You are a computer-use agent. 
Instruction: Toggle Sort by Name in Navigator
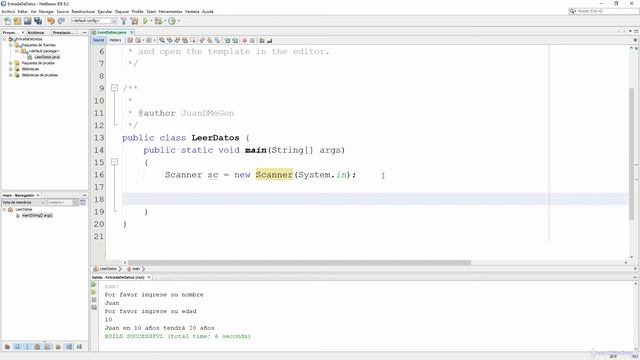tap(69, 347)
